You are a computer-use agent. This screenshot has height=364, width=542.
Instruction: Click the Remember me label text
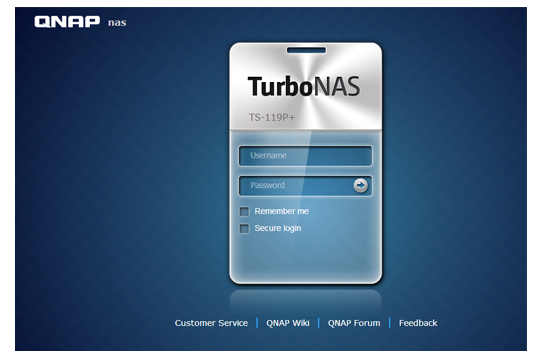[281, 211]
